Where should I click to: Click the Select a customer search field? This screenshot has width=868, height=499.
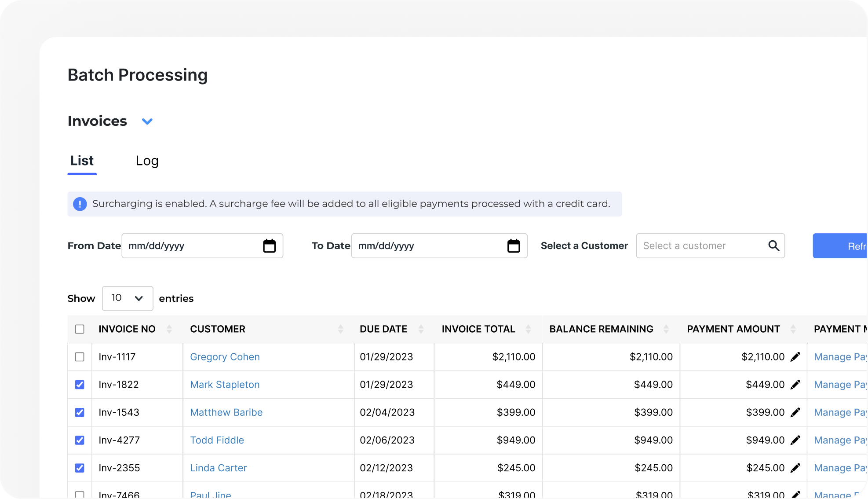pos(710,246)
